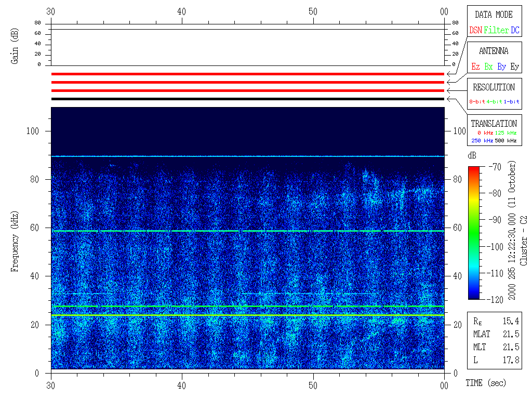Image resolution: width=532 pixels, height=399 pixels.
Task: Click the green spectral line near 59 kHz
Action: (x=247, y=231)
